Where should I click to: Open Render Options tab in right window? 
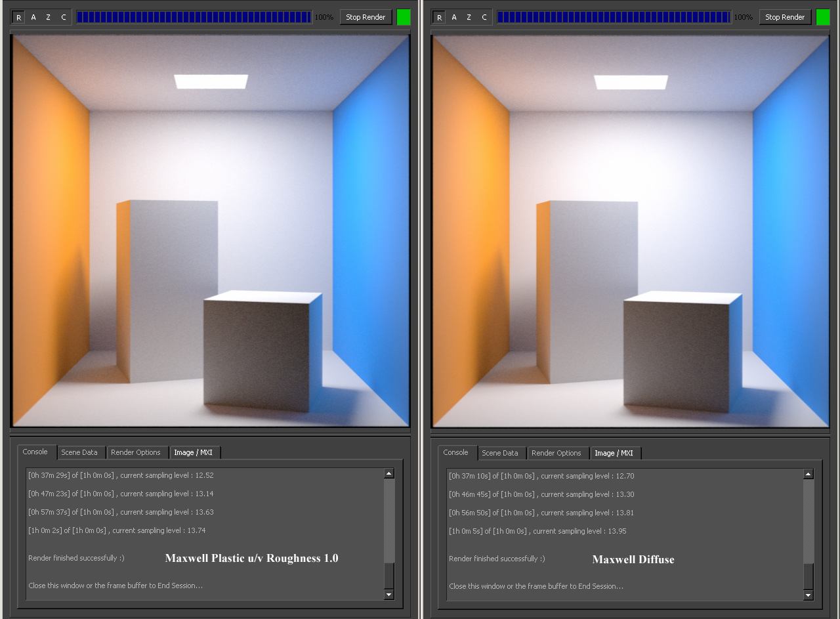556,453
